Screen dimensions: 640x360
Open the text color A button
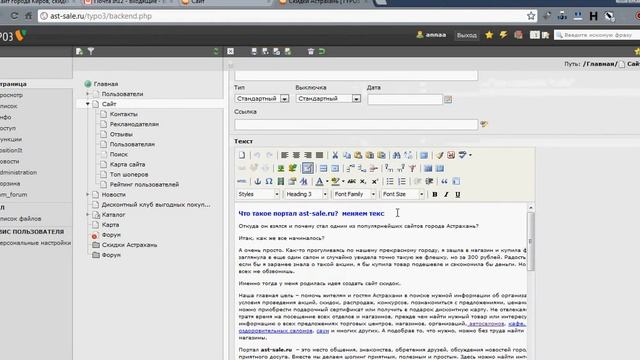pyautogui.click(x=321, y=181)
